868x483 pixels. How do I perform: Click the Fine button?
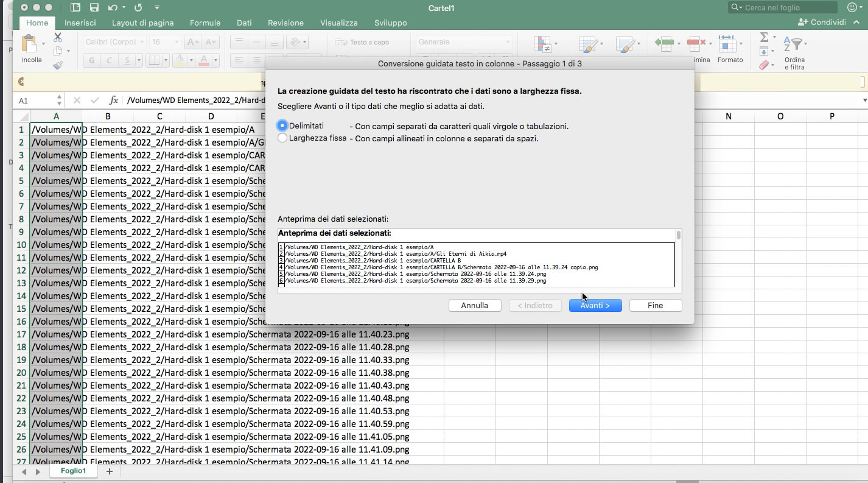click(656, 305)
